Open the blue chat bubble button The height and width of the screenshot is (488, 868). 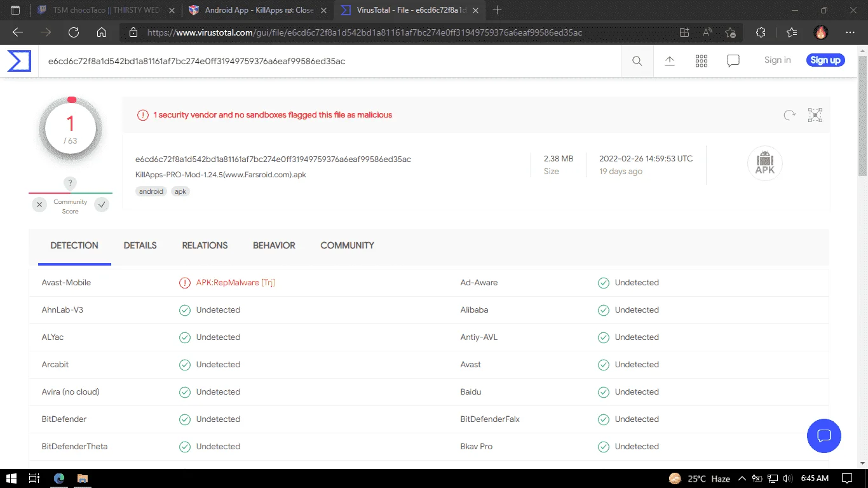(x=824, y=436)
